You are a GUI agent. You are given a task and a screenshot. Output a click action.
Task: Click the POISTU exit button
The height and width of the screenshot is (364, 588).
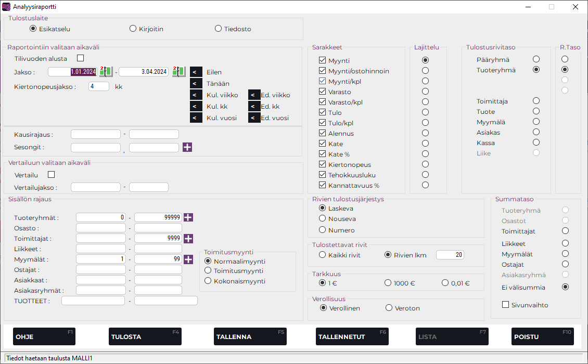542,336
